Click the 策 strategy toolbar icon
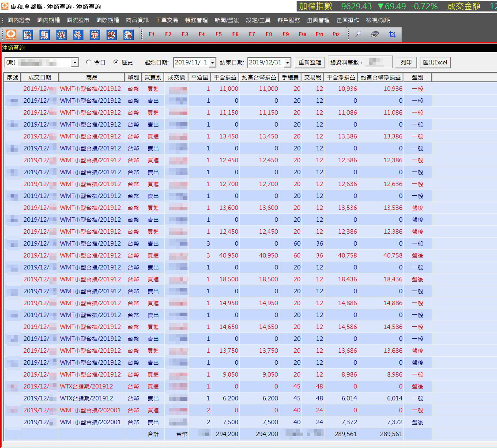The height and width of the screenshot is (448, 497). click(94, 34)
